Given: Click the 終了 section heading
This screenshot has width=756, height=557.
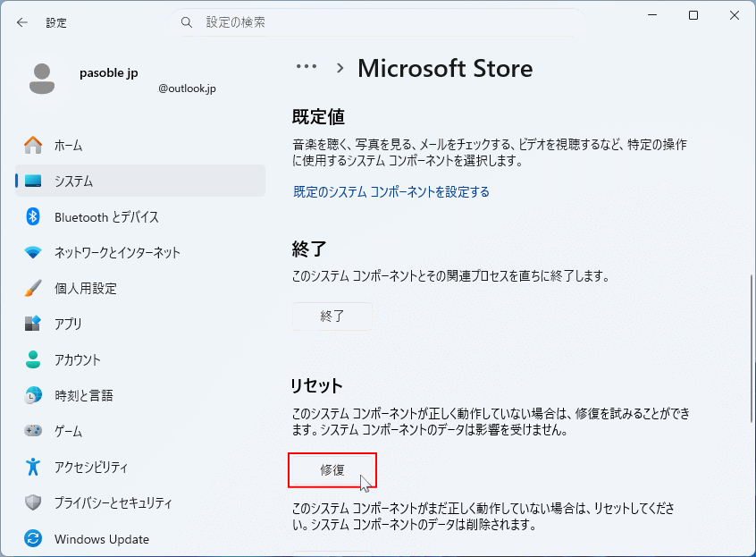Looking at the screenshot, I should tap(309, 249).
